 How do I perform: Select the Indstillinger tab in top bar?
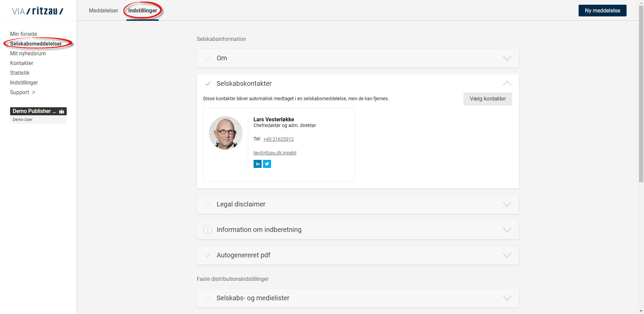(x=143, y=11)
